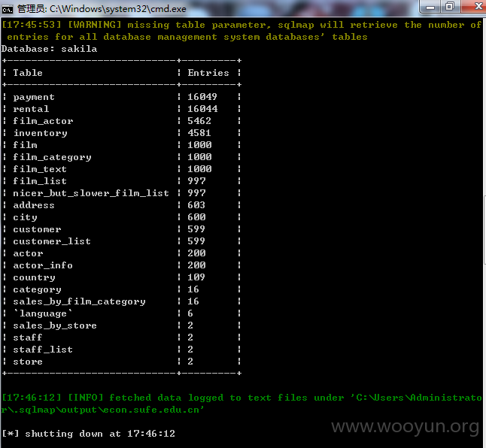Maximize the cmd.exe window
This screenshot has height=448, width=486.
pos(449,7)
